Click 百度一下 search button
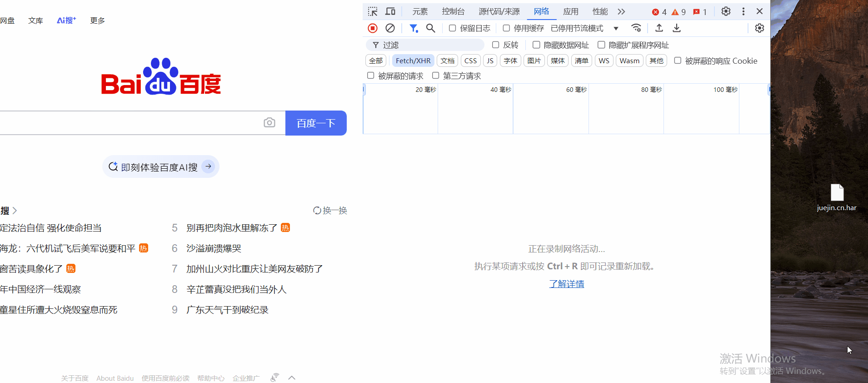Viewport: 868px width, 383px height. pos(316,123)
